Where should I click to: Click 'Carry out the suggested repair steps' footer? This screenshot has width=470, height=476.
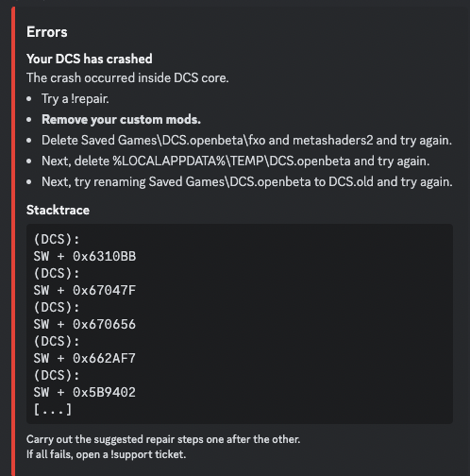[x=163, y=439]
